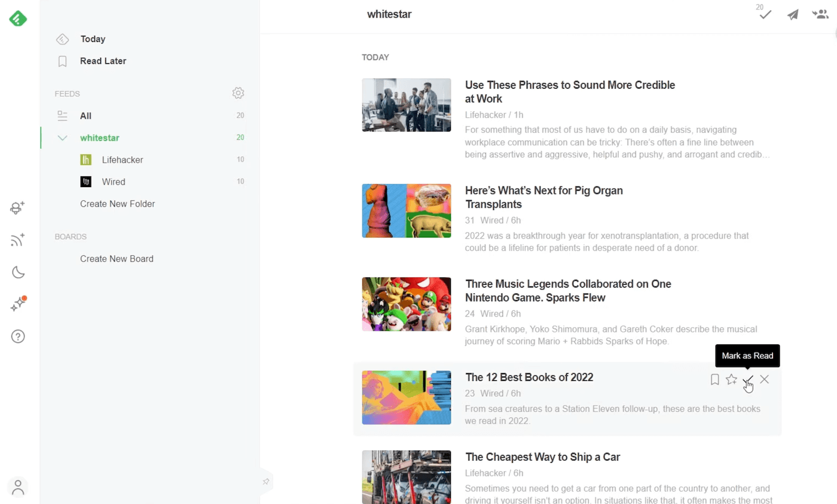Star the 12 Best Books article

pyautogui.click(x=731, y=380)
